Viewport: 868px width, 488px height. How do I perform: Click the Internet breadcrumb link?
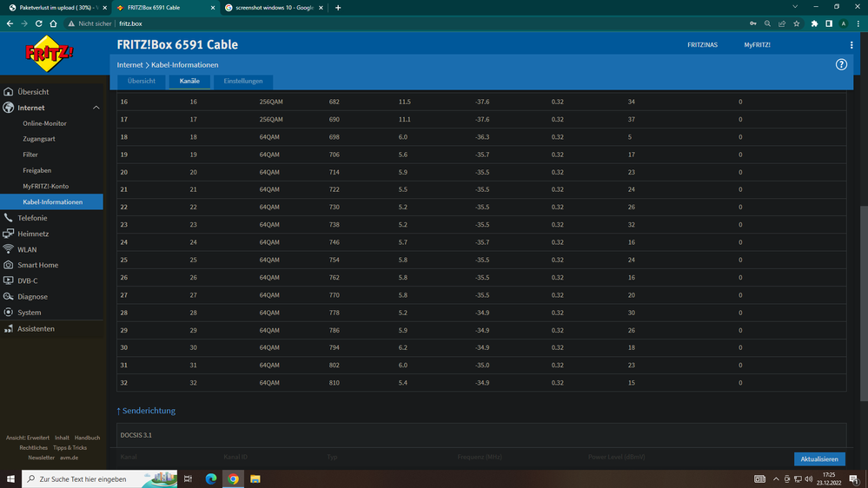pyautogui.click(x=129, y=65)
